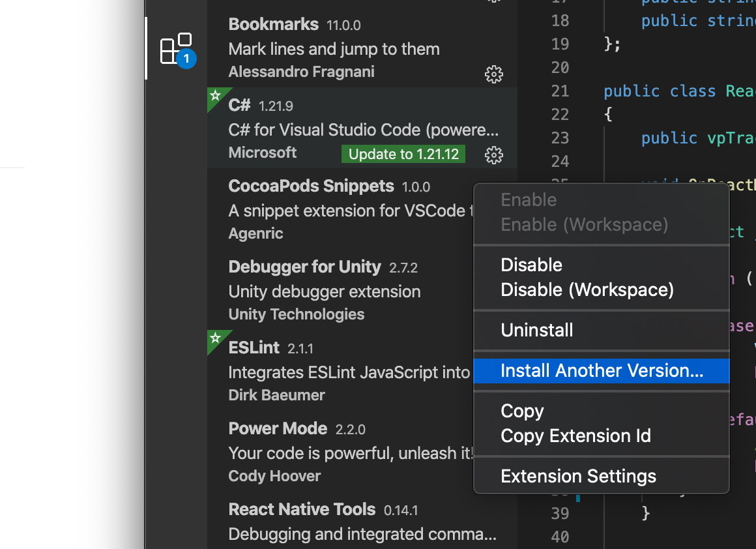Click line number 23 in editor
Screen dimensions: 756x549
pyautogui.click(x=560, y=138)
